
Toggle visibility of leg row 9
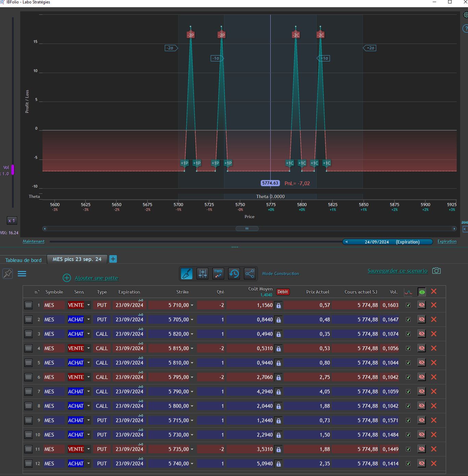pos(422,420)
